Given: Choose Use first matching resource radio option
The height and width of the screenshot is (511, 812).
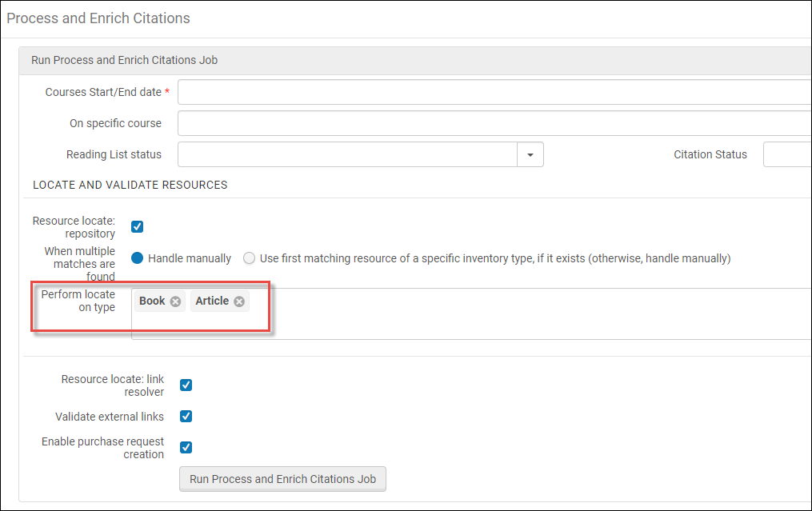Looking at the screenshot, I should (x=250, y=258).
